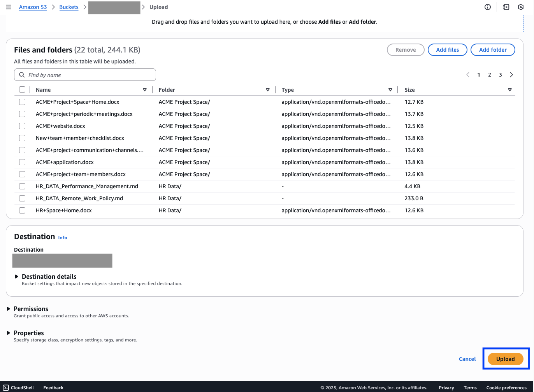Check the ACME+project+periodic+meetings.docx row
Image resolution: width=534 pixels, height=392 pixels.
pyautogui.click(x=22, y=114)
